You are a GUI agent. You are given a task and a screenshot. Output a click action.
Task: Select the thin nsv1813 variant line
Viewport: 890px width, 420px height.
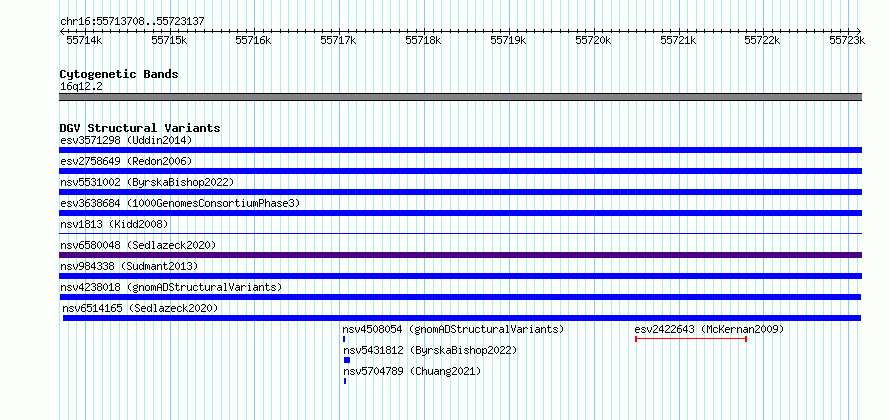pos(460,233)
